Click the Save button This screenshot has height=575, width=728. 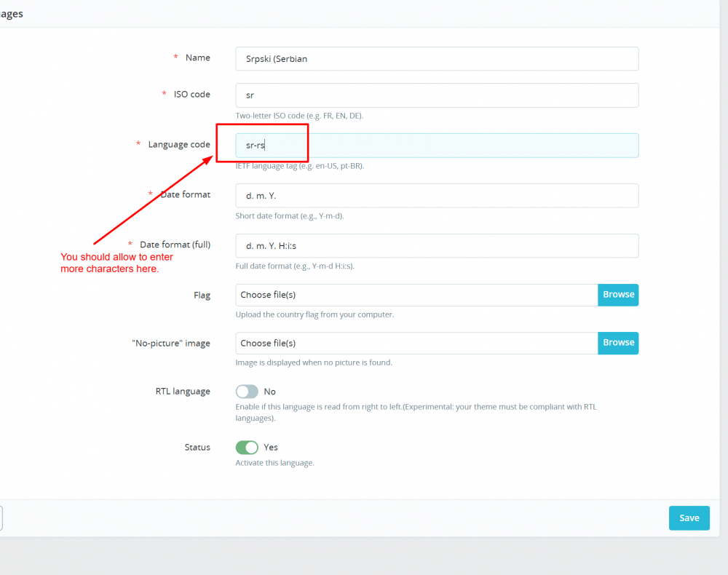(689, 517)
